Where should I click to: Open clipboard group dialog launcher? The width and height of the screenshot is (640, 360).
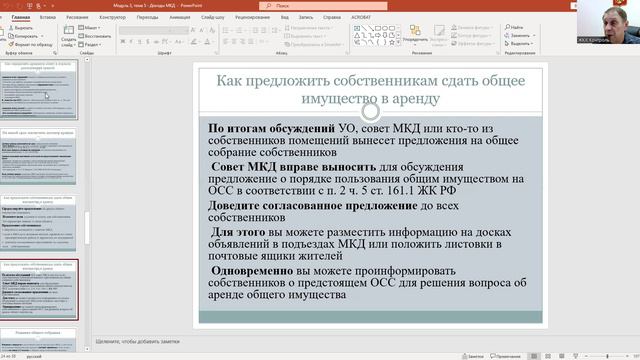click(x=55, y=53)
